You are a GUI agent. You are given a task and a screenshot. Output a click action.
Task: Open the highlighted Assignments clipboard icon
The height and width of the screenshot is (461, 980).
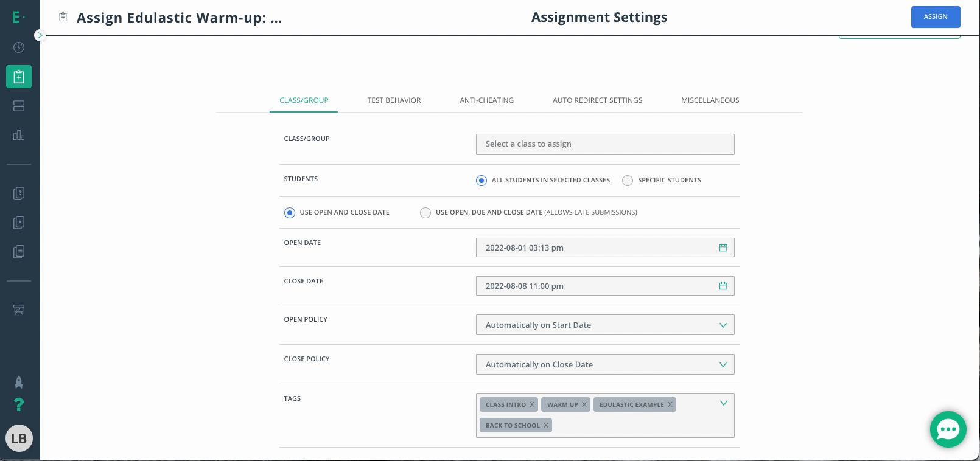click(19, 77)
